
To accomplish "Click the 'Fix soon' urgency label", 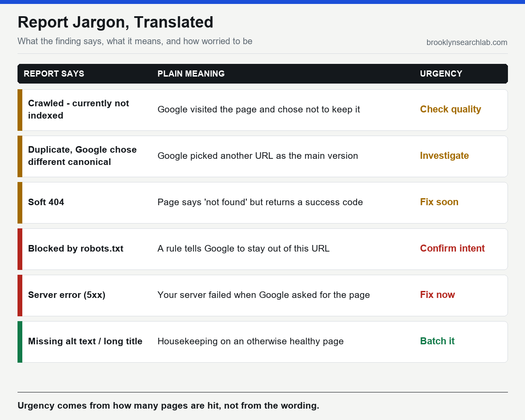I will [x=439, y=202].
